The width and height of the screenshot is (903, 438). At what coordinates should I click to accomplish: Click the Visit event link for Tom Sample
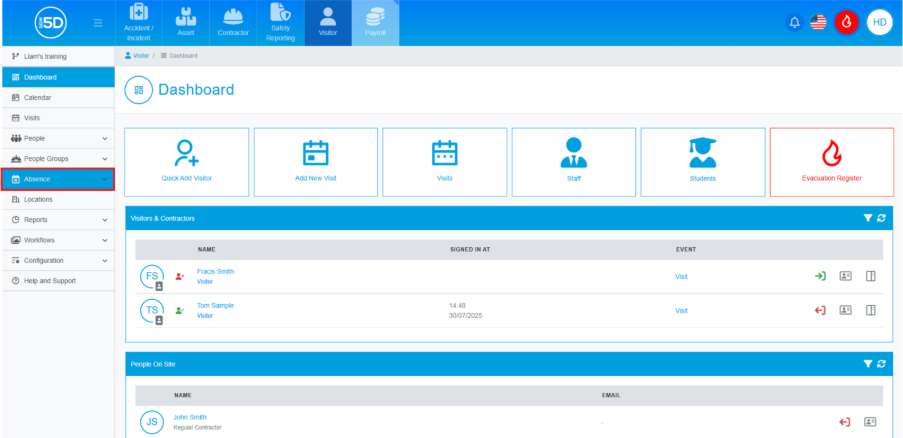click(x=681, y=311)
